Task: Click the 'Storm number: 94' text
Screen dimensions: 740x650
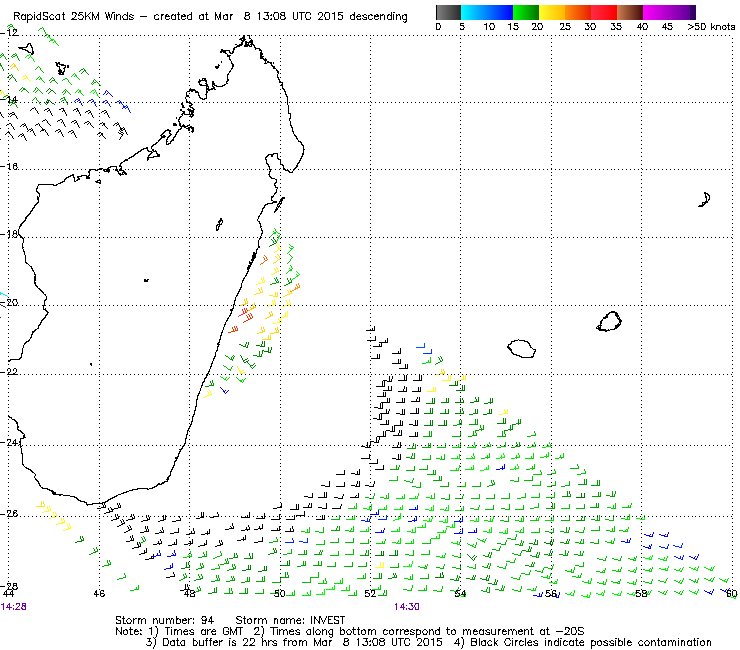Action: [164, 620]
